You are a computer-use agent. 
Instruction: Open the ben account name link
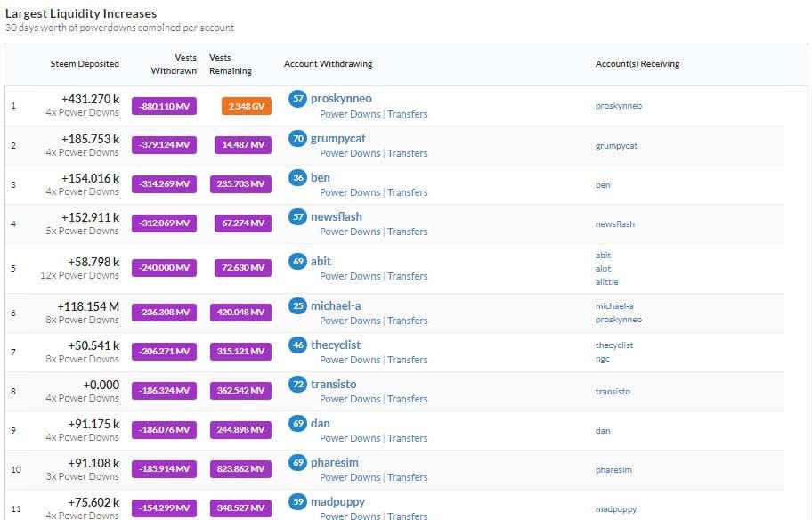[320, 178]
